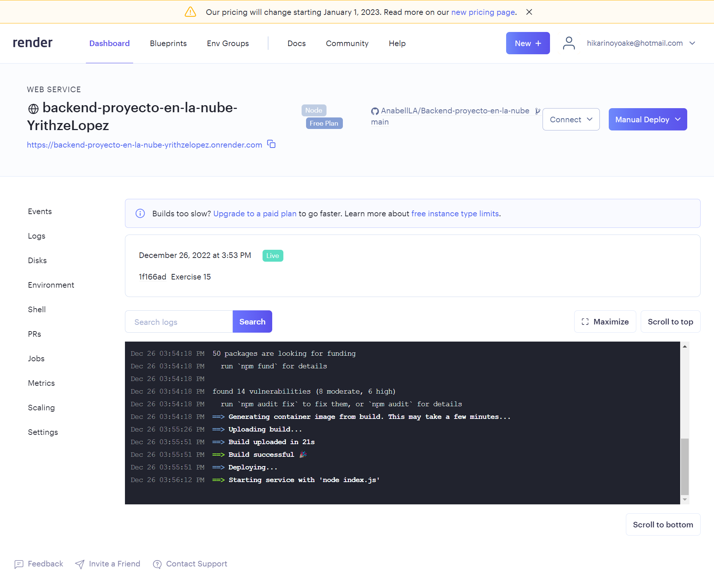Open the account menu chevron beside the email
Viewport: 714px width, 588px height.
[692, 43]
